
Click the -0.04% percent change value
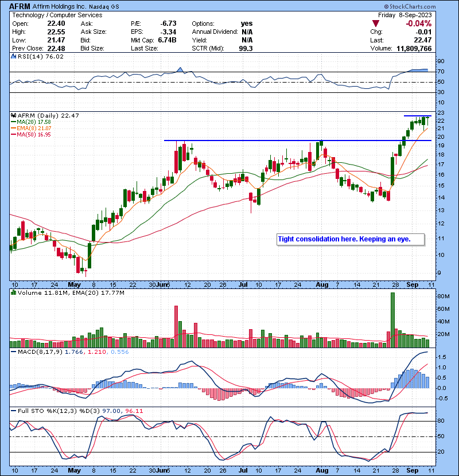[x=419, y=24]
